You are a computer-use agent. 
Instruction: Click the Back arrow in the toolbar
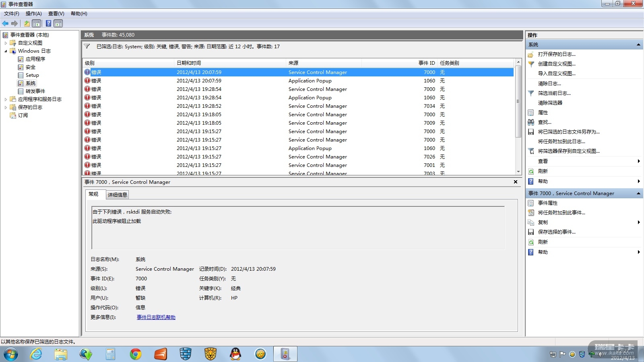(x=5, y=23)
